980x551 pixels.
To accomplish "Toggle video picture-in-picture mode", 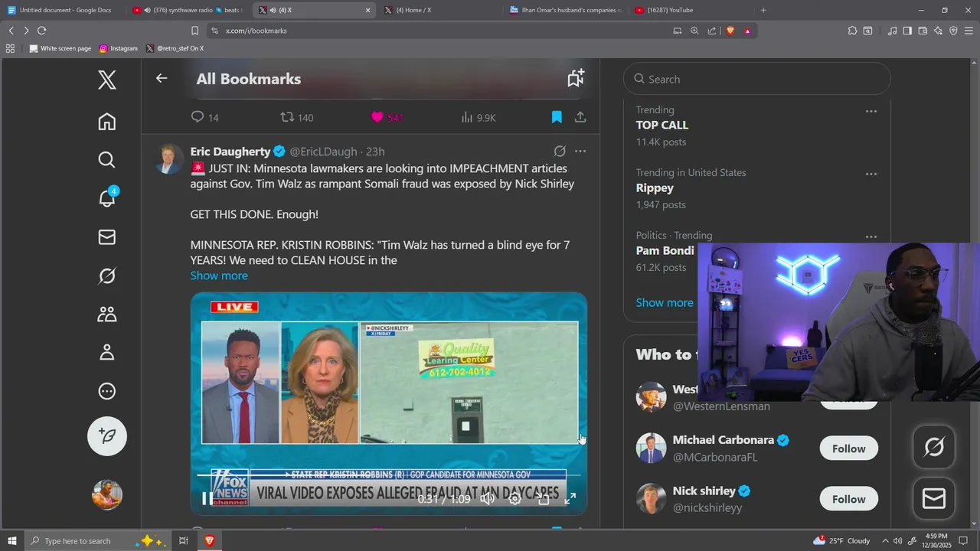I will click(x=543, y=499).
